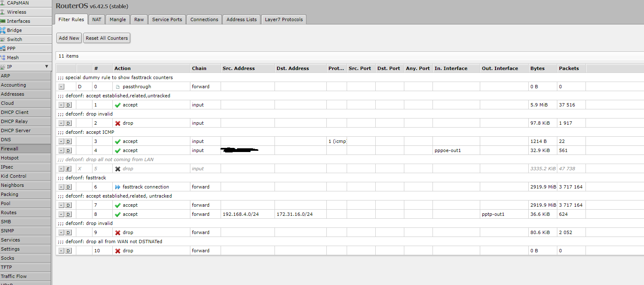Click destination 172.31.16.0/24 cell

coord(300,214)
